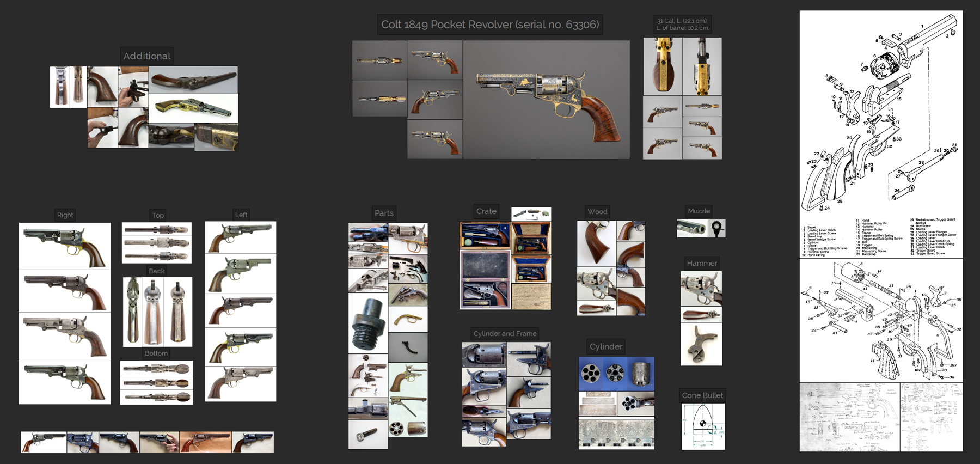
Task: Select the Cone Bullet technical drawing
Action: coord(703,426)
